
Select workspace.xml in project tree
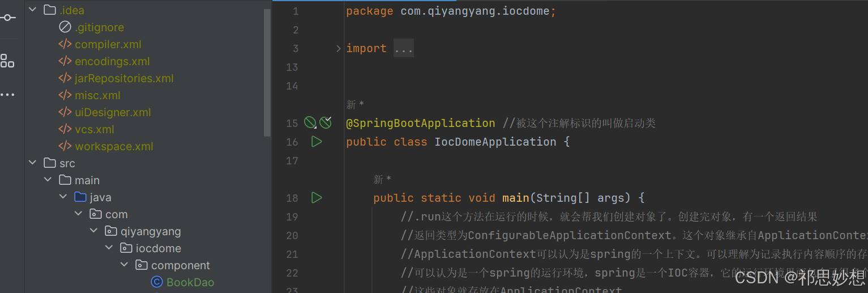(114, 146)
